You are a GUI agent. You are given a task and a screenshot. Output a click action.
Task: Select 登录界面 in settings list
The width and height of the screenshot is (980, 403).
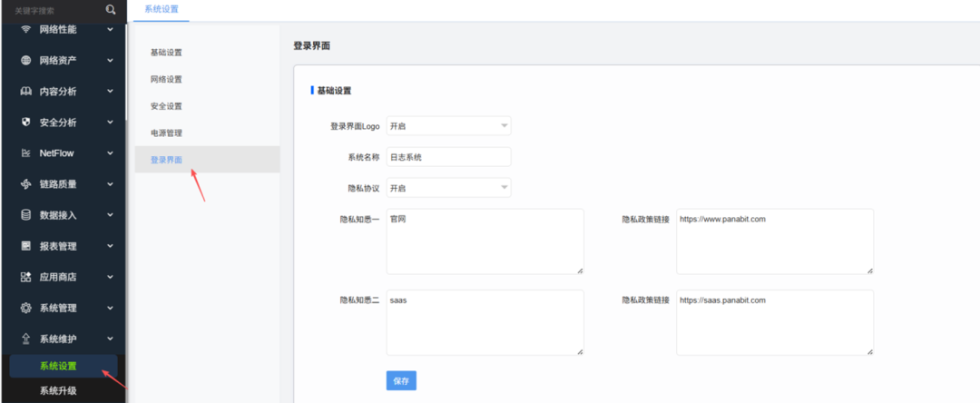pos(208,160)
